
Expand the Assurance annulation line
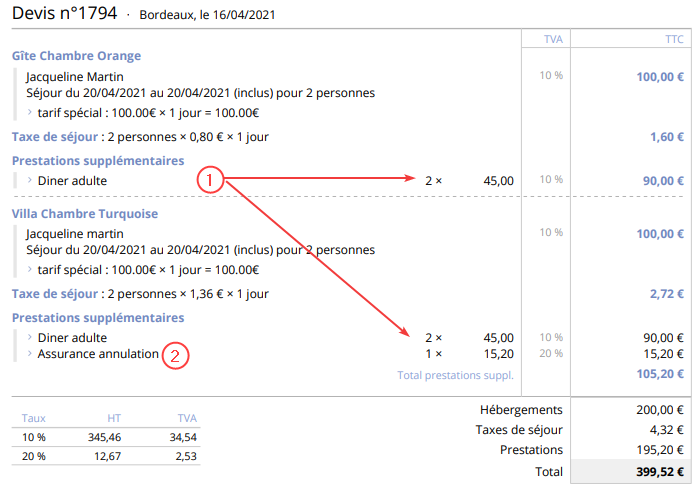(x=30, y=354)
